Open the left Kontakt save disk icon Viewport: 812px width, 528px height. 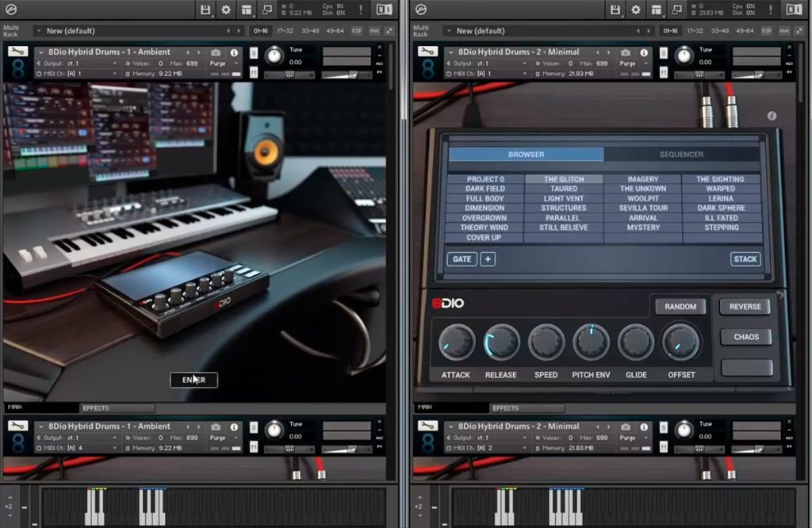[x=205, y=10]
